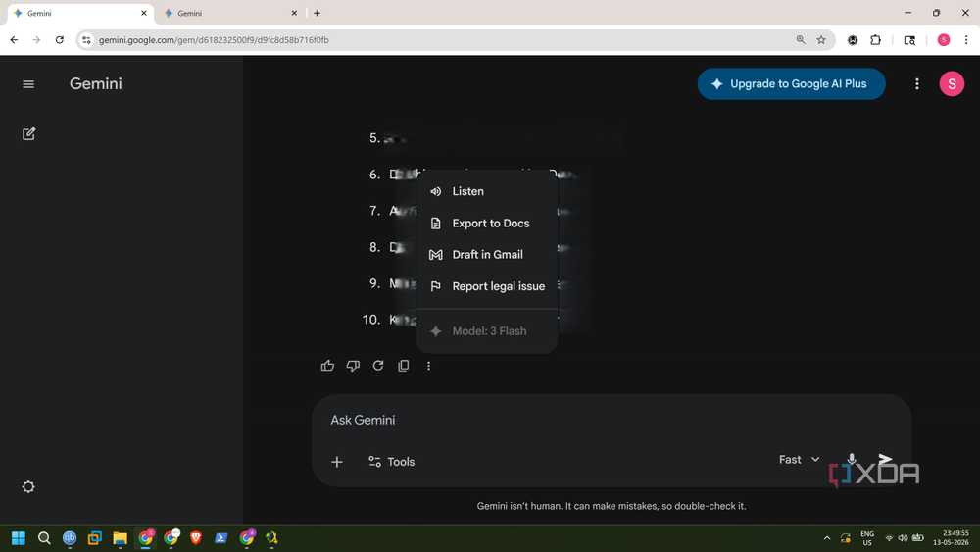Select Draft in Gmail menu entry
This screenshot has width=980, height=552.
(x=487, y=255)
